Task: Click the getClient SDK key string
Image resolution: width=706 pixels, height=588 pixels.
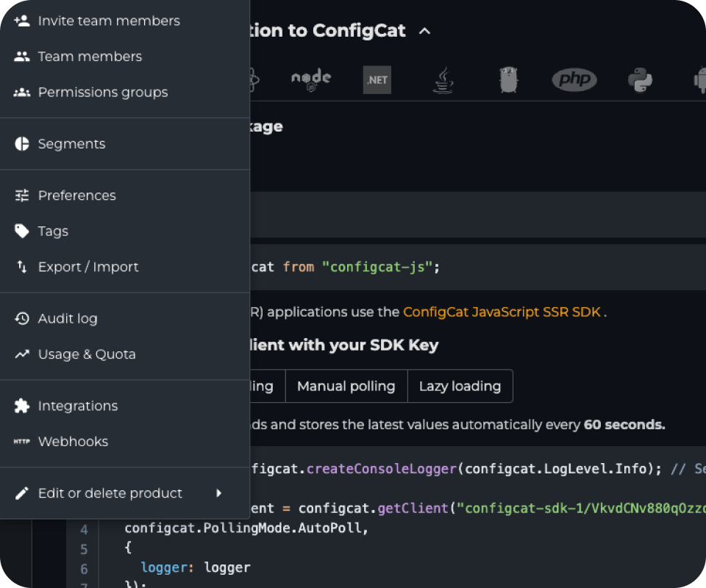Action: point(580,509)
